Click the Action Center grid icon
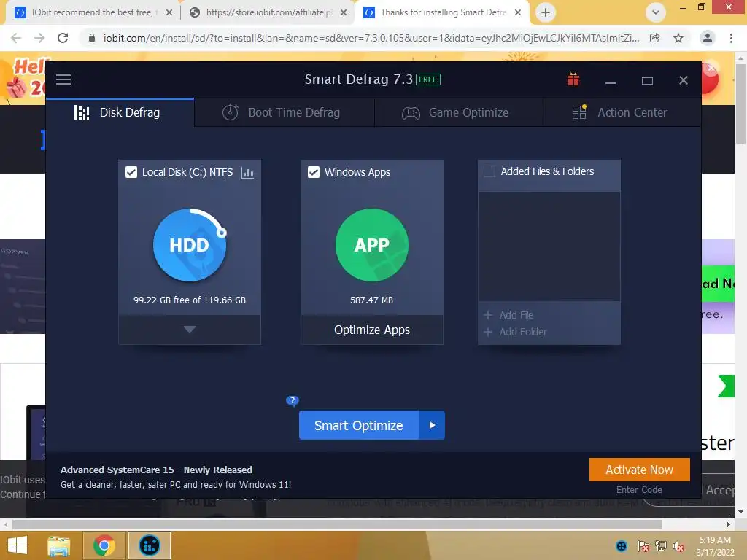This screenshot has width=747, height=560. click(579, 112)
